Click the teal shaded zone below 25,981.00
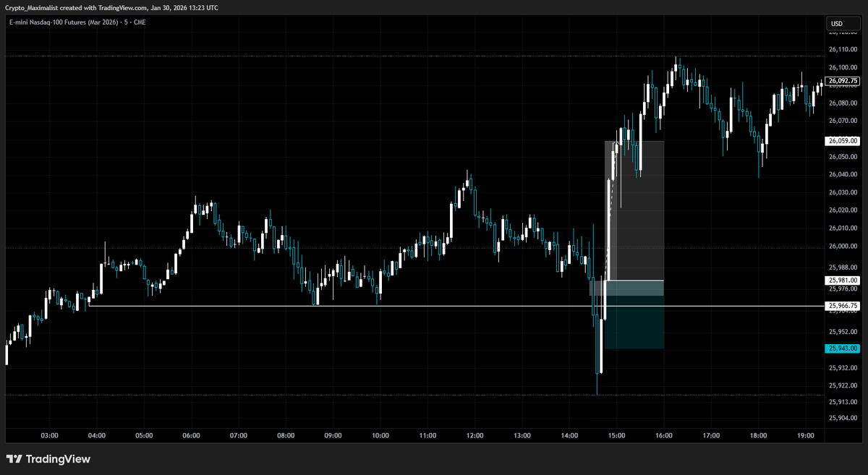The image size is (868, 475). [635, 289]
